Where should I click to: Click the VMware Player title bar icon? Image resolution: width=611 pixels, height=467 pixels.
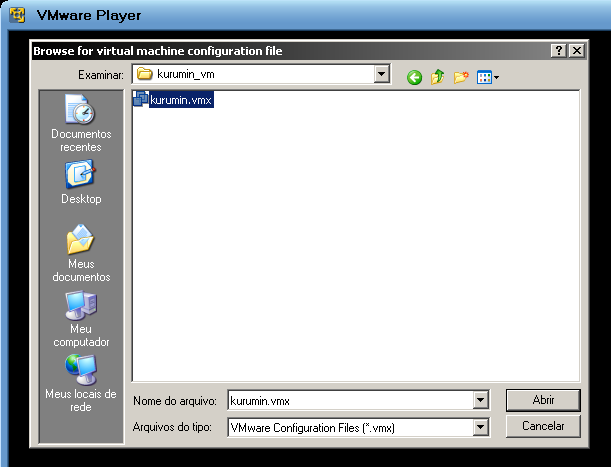click(x=17, y=15)
